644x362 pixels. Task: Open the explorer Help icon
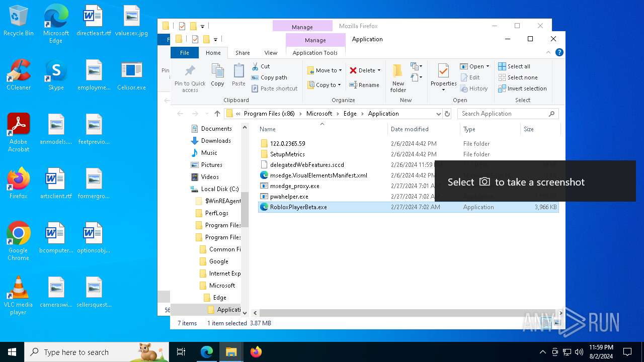tap(559, 52)
